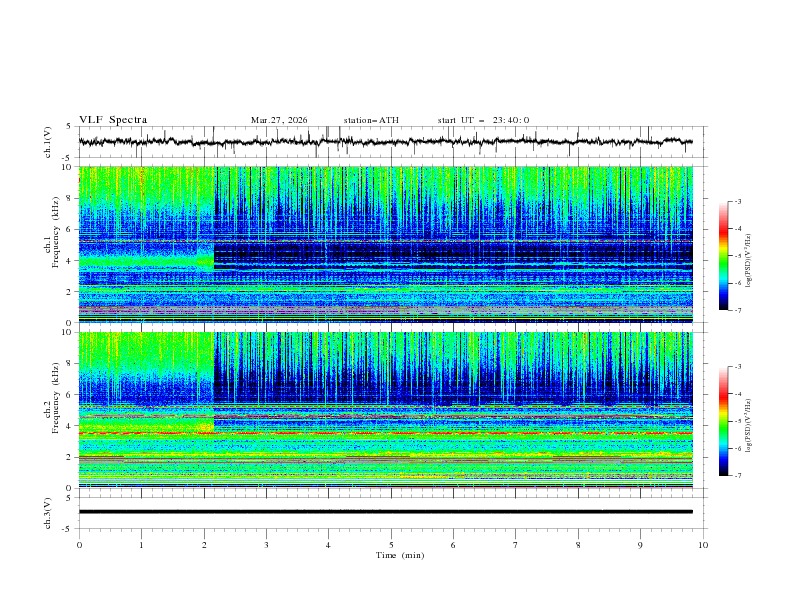Click the "1" tick on time axis
The image size is (792, 612).
pos(141,545)
